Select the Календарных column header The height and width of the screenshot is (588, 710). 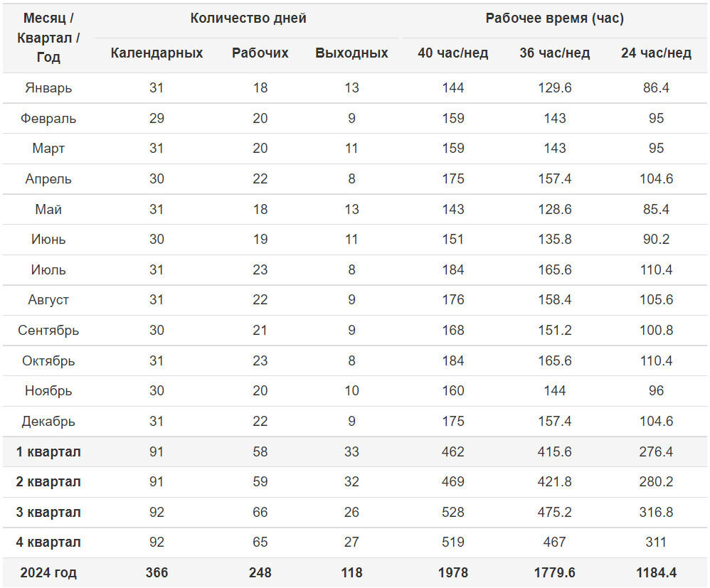157,53
